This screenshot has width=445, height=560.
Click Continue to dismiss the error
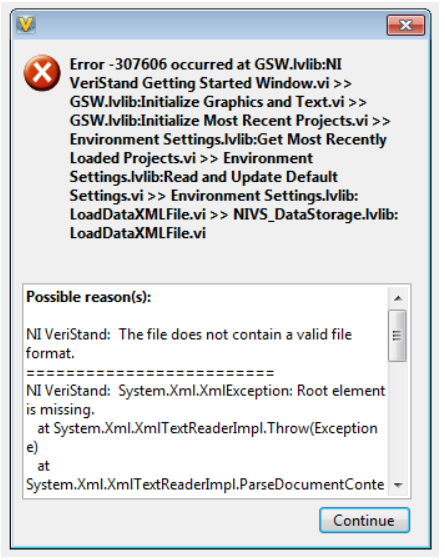364,520
